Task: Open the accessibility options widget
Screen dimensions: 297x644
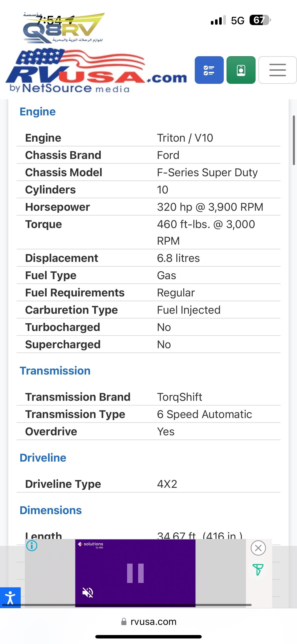Action: click(x=10, y=597)
